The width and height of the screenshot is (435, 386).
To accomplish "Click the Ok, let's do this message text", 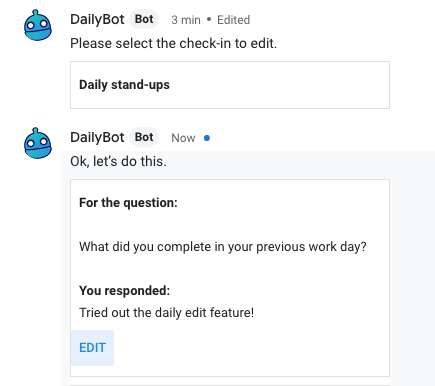I will (x=118, y=161).
